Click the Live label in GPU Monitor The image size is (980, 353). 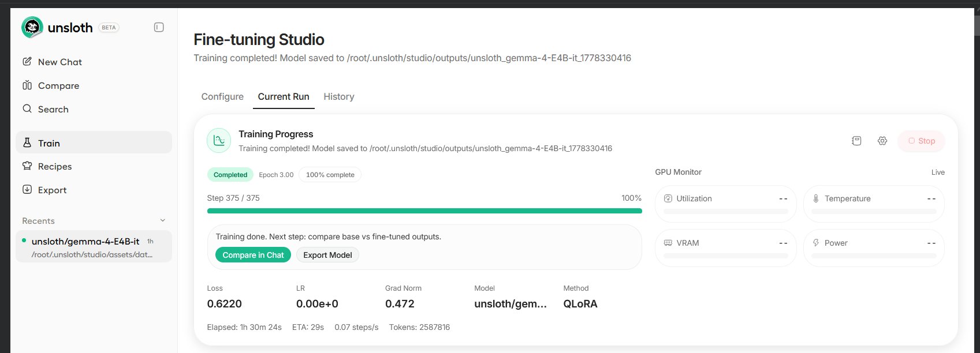938,172
